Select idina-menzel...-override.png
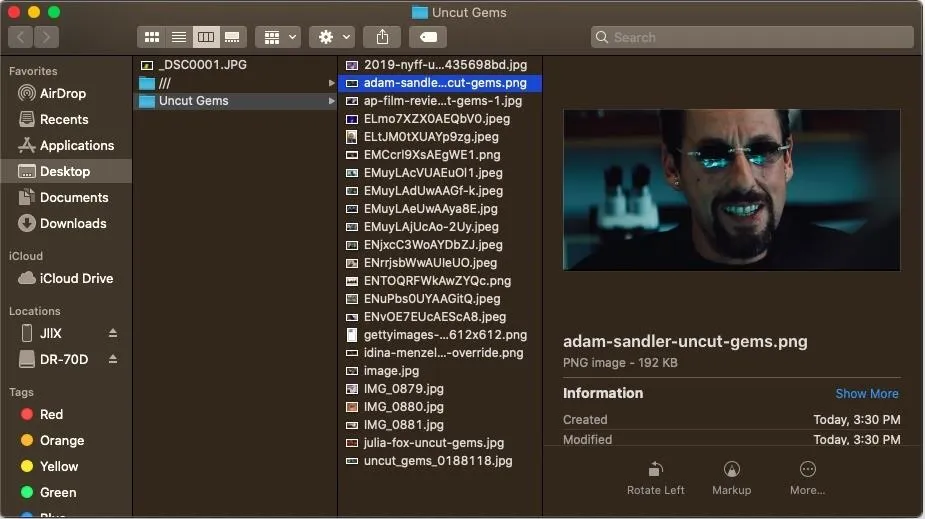925x519 pixels. pos(441,353)
